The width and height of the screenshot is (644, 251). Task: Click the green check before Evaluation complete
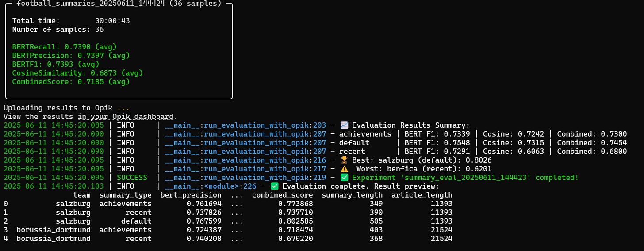tap(274, 186)
